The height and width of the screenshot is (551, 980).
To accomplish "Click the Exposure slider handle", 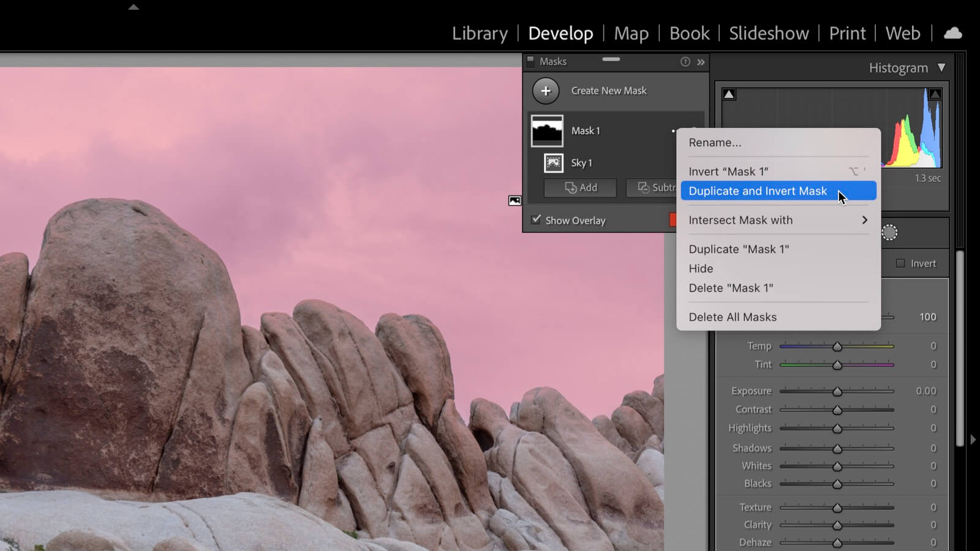I will [x=837, y=391].
